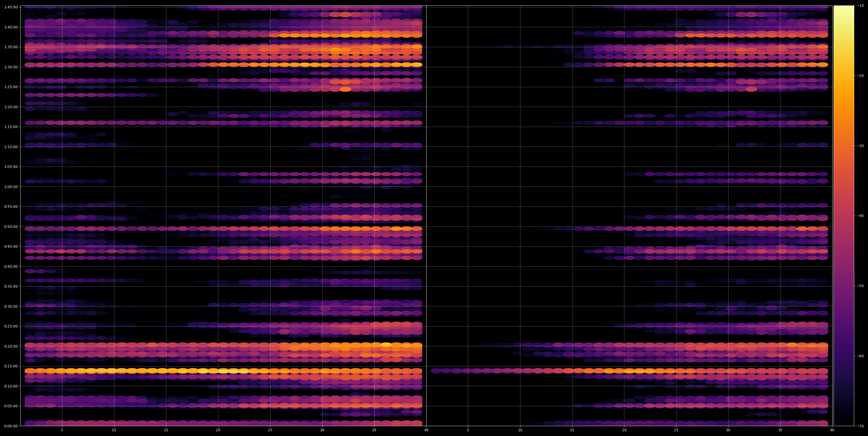
Task: Click the 1:05:00 y-axis tick label
Action: pyautogui.click(x=11, y=167)
